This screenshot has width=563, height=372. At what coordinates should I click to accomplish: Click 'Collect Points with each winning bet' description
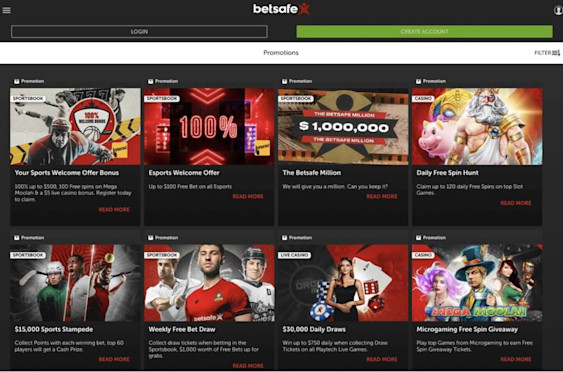[69, 346]
